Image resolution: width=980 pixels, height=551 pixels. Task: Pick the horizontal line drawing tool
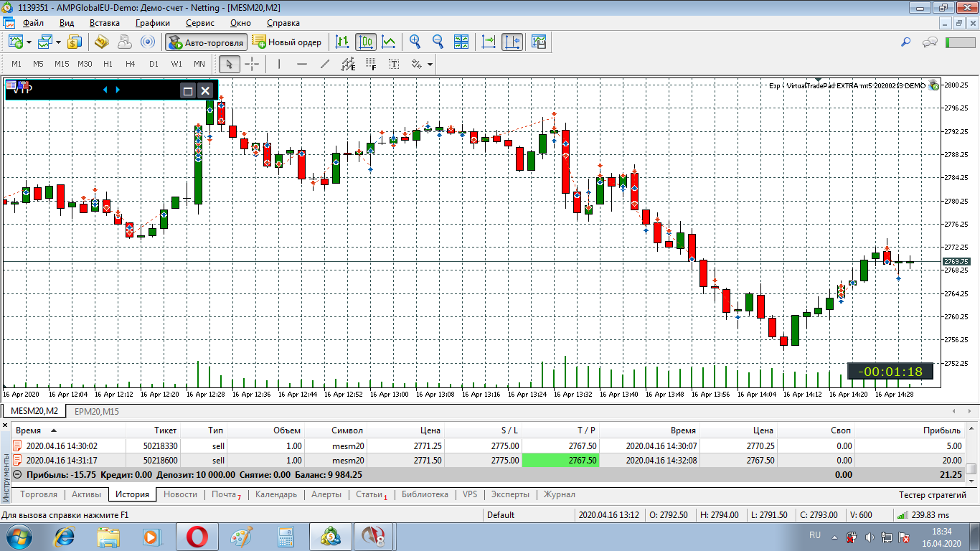click(301, 64)
